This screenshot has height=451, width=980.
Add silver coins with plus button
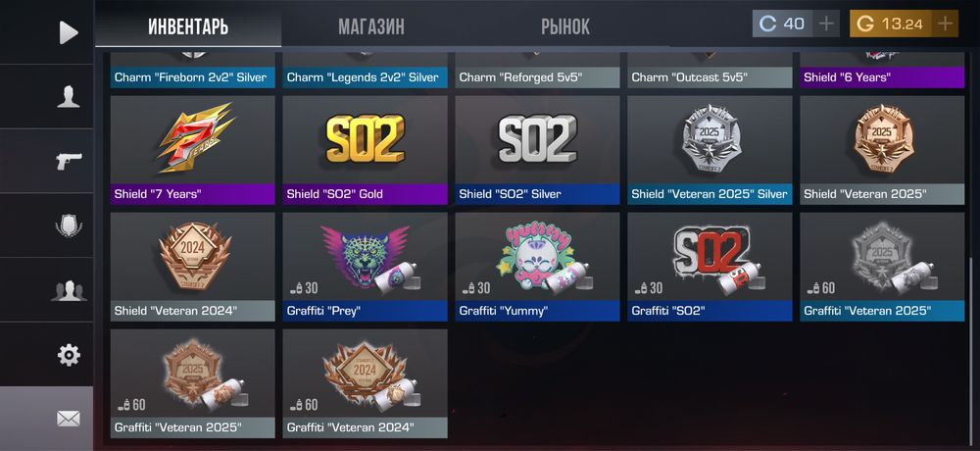(x=826, y=24)
